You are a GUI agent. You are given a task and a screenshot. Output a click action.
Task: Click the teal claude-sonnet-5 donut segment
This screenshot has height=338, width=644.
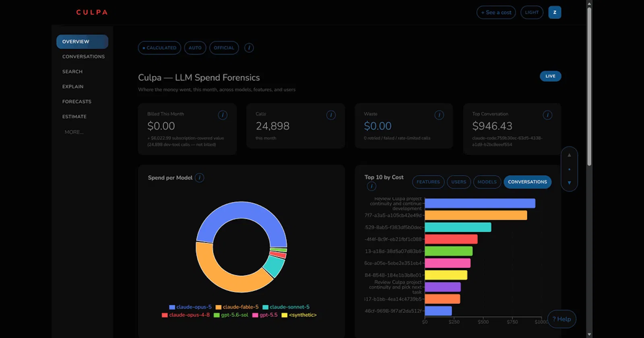(274, 266)
